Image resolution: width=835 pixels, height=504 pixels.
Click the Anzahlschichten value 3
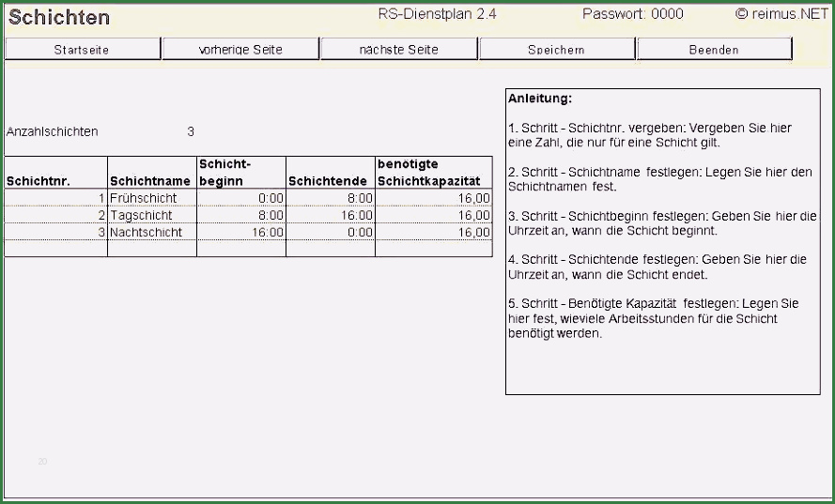click(x=191, y=132)
